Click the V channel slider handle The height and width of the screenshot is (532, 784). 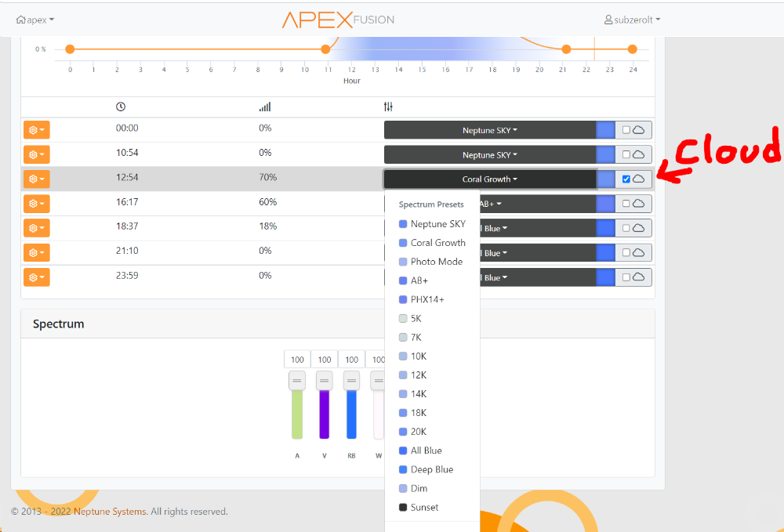click(324, 381)
